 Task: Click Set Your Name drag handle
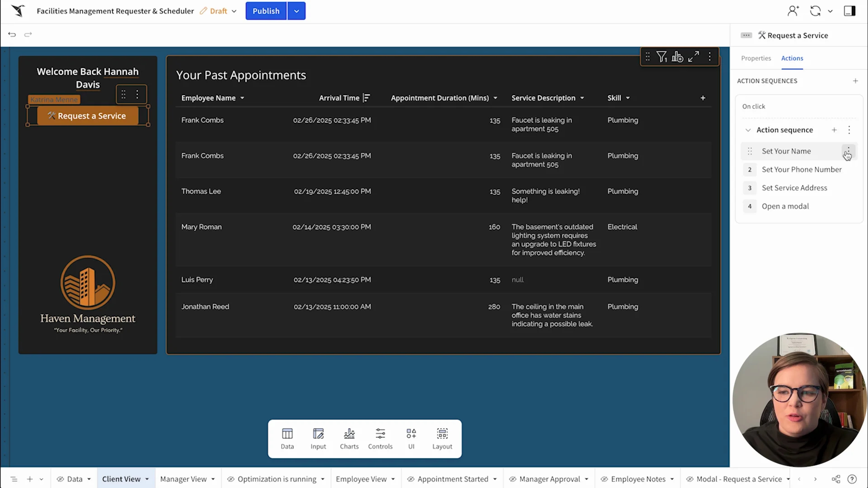(750, 151)
